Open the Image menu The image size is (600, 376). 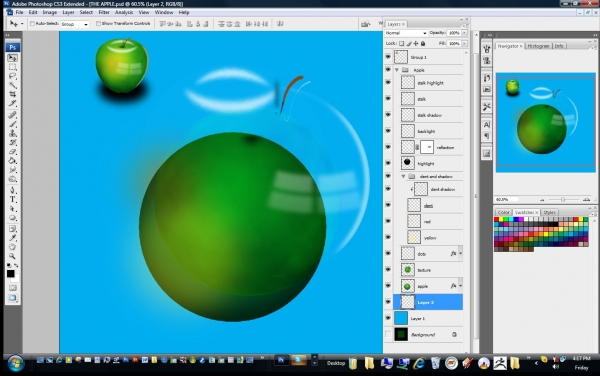pos(49,12)
